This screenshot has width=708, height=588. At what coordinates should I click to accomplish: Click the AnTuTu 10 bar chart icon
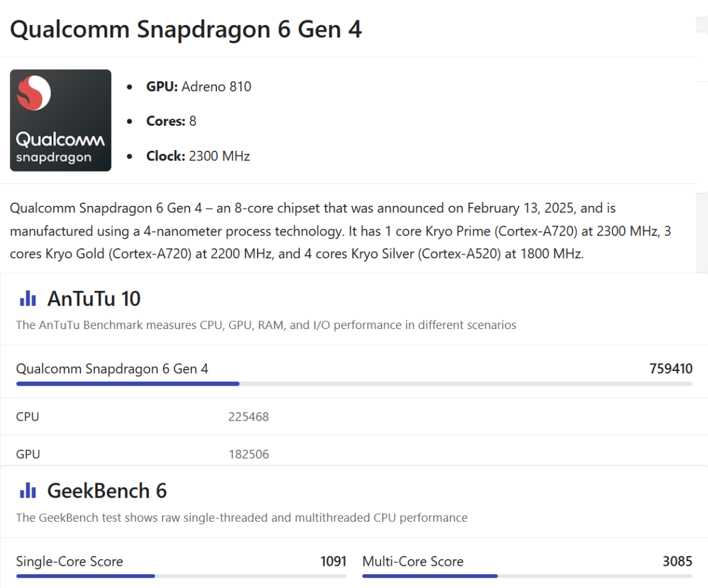coord(28,298)
